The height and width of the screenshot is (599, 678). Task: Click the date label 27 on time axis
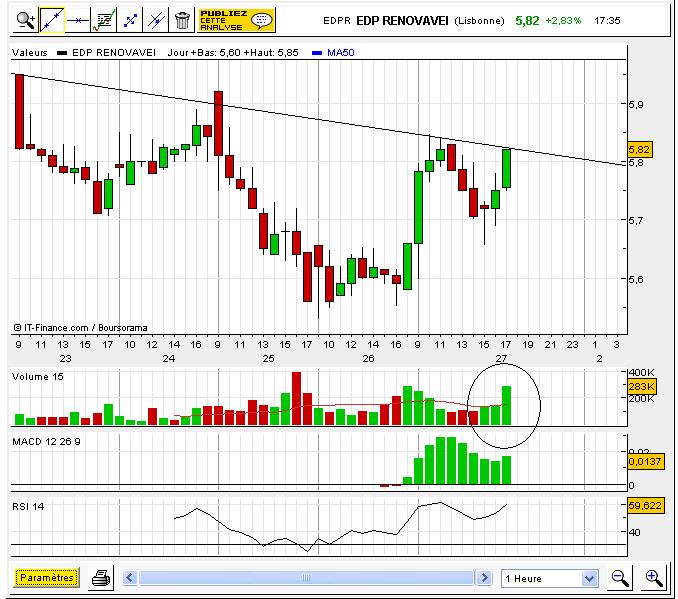coord(501,359)
